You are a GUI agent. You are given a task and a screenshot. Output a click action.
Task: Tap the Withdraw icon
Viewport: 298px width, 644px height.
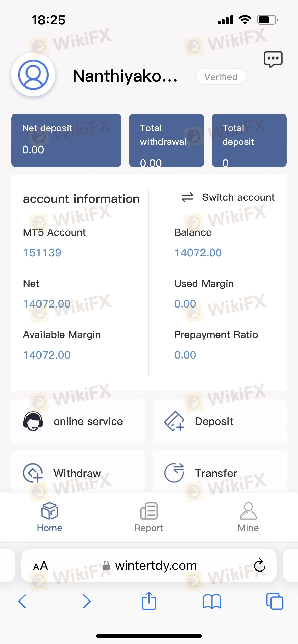[x=33, y=473]
